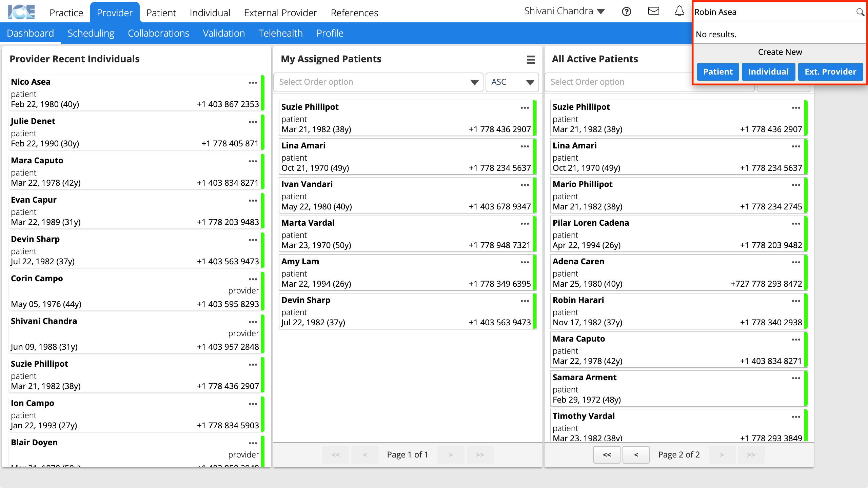Create a new Patient
The height and width of the screenshot is (488, 868).
click(x=718, y=72)
